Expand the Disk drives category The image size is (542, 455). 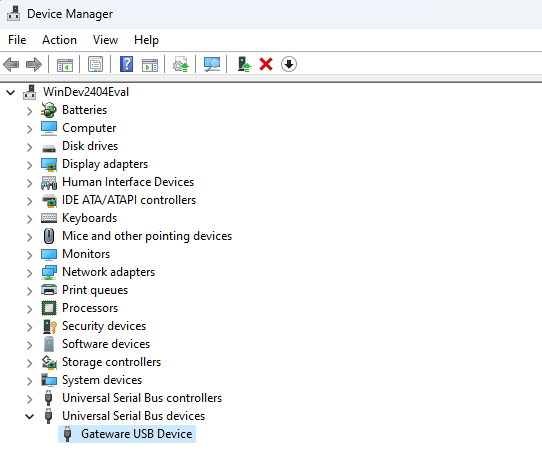tap(29, 147)
